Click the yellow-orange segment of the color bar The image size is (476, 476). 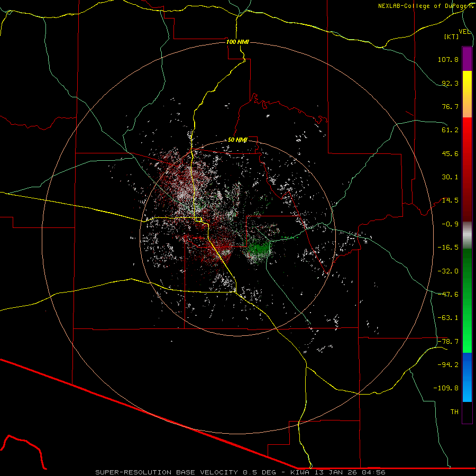coord(467,94)
